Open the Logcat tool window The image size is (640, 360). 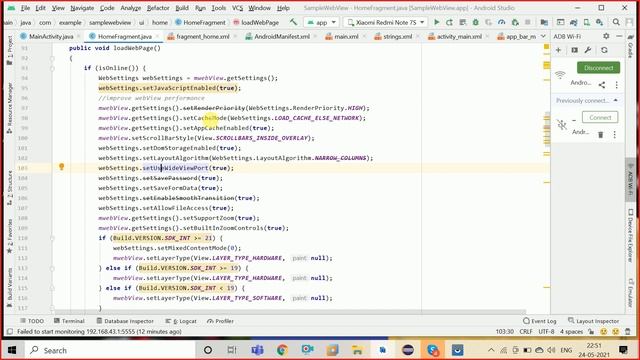point(181,321)
